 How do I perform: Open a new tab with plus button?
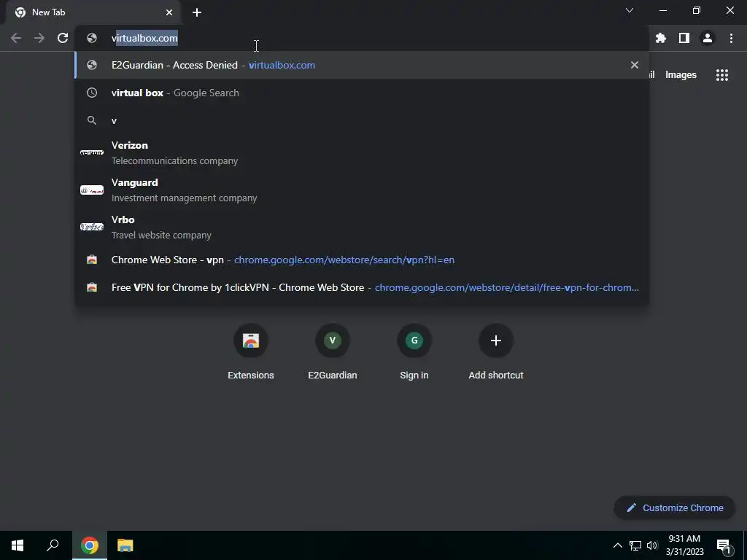tap(197, 12)
